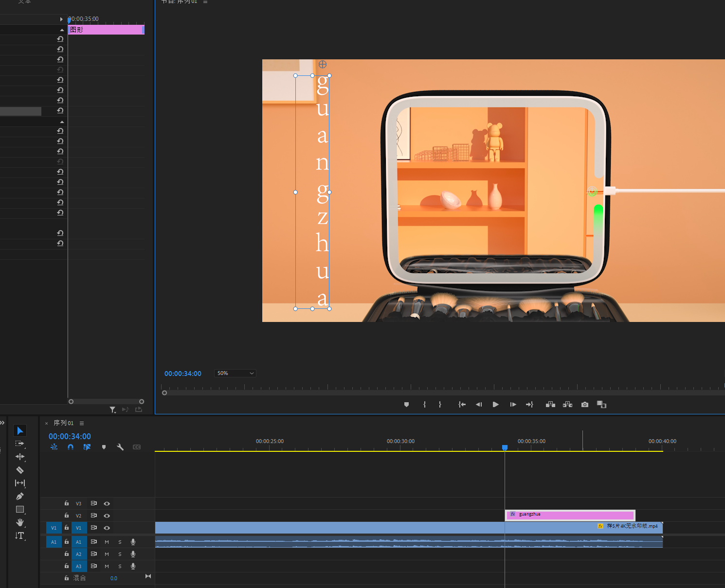Click the Lift button in program monitor
Viewport: 725px width, 588px height.
click(x=550, y=405)
